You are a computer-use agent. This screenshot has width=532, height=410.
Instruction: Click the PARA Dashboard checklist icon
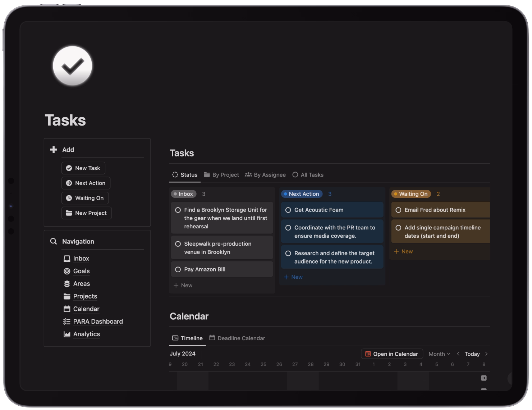[67, 322]
